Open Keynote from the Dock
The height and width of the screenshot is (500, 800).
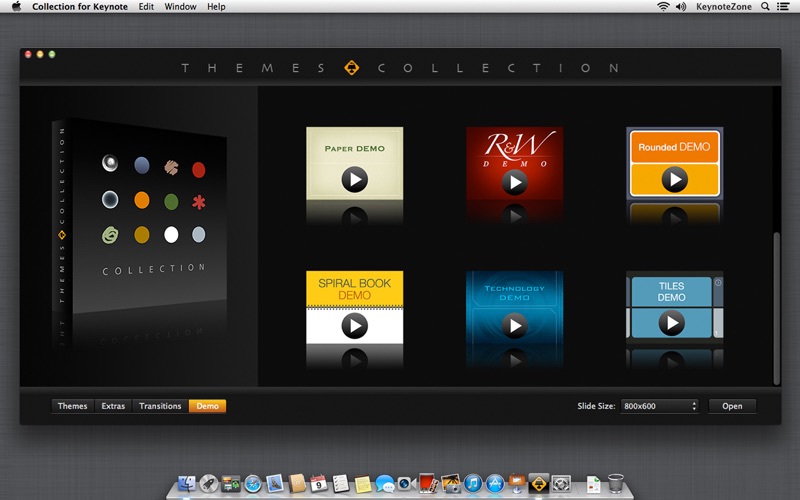pos(516,482)
